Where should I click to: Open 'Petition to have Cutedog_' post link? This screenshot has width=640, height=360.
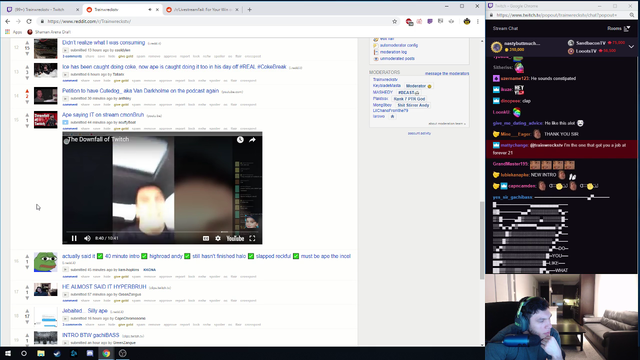tap(140, 91)
